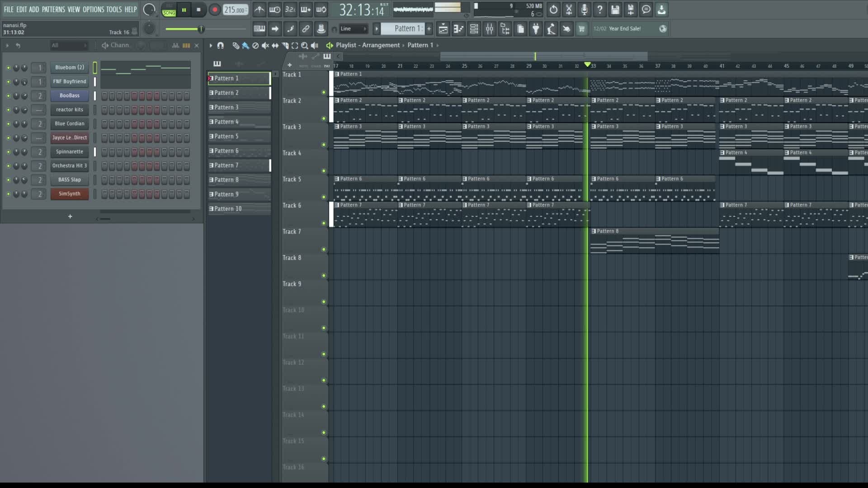Open the Line snap dropdown
This screenshot has width=868, height=488.
coord(354,29)
